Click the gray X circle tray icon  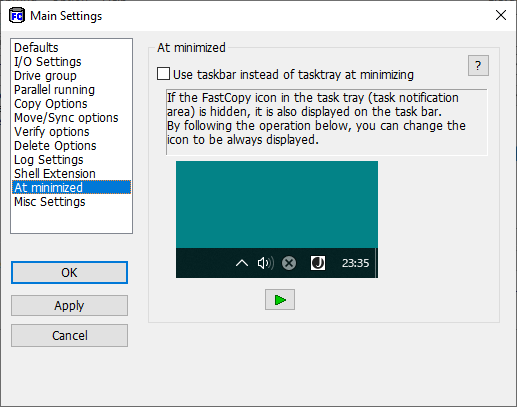pos(289,263)
